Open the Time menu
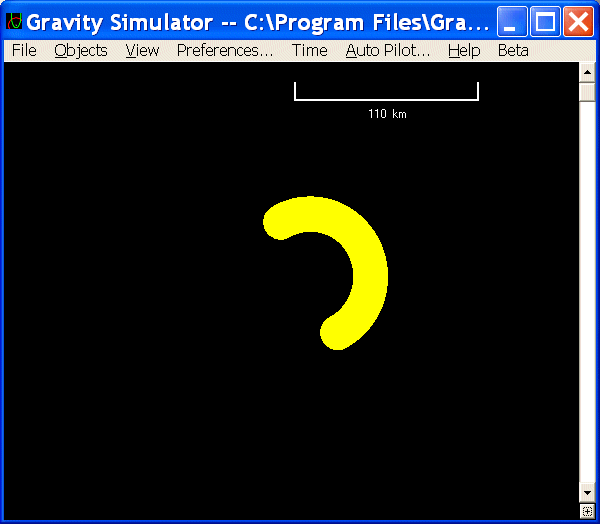600x524 pixels. [x=310, y=51]
